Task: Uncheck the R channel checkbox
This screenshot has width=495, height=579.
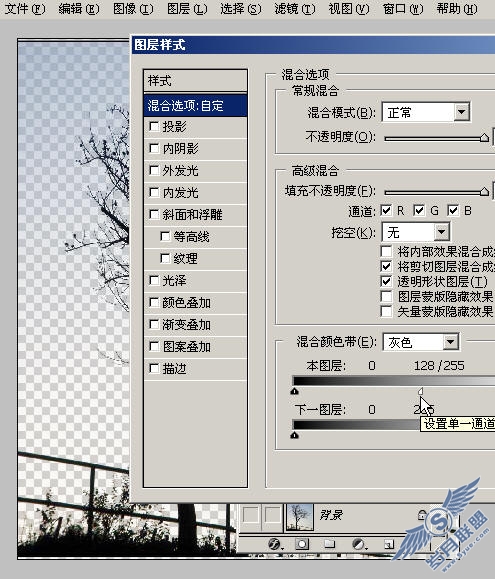Action: pyautogui.click(x=386, y=210)
